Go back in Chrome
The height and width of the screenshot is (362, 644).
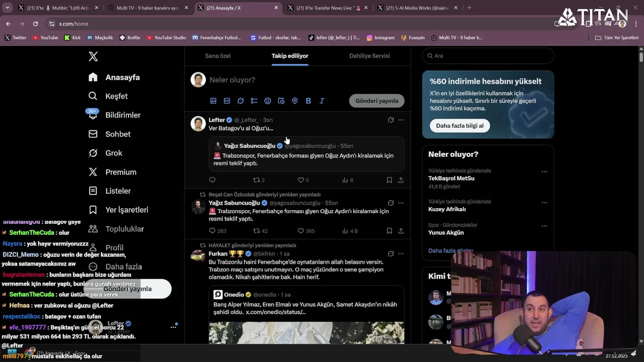tap(8, 24)
